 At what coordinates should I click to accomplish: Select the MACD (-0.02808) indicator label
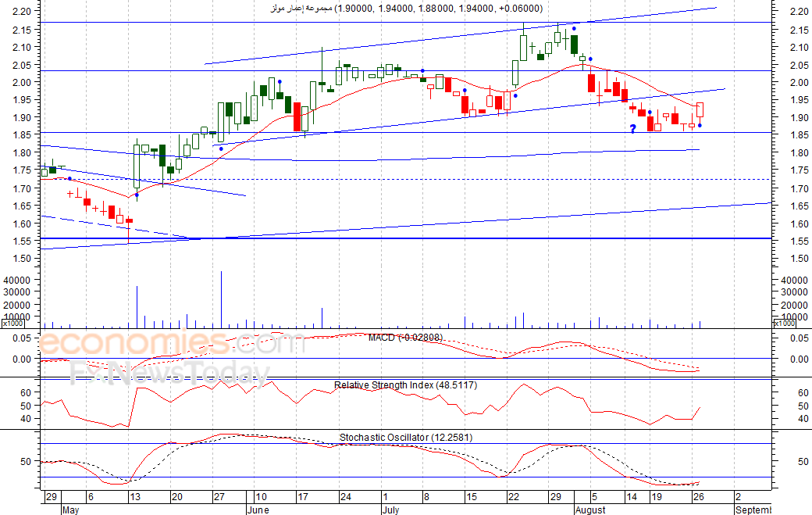click(405, 338)
